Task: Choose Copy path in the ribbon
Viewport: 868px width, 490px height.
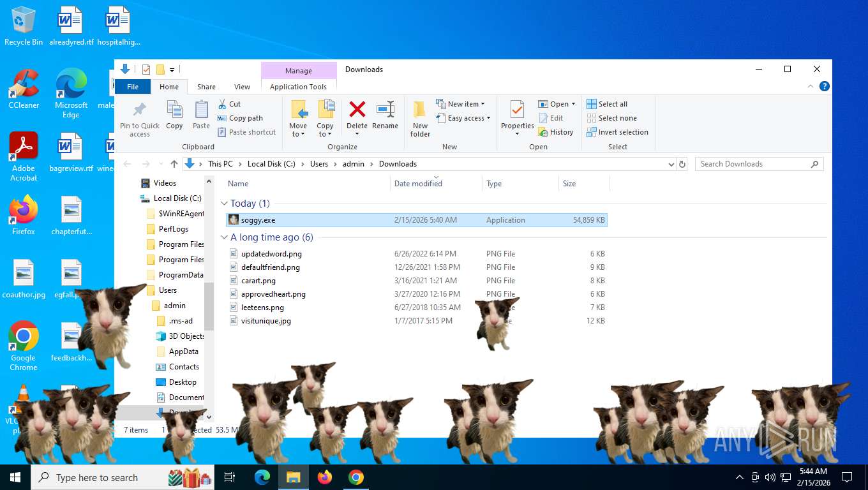Action: (x=240, y=118)
